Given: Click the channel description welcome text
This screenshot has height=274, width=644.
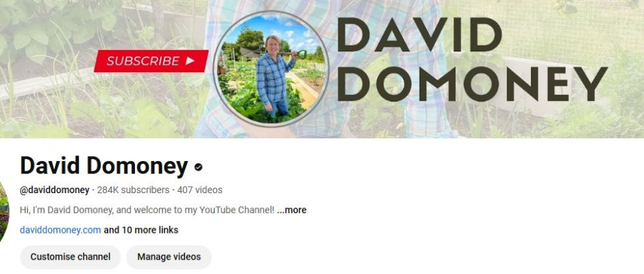Looking at the screenshot, I should [147, 210].
